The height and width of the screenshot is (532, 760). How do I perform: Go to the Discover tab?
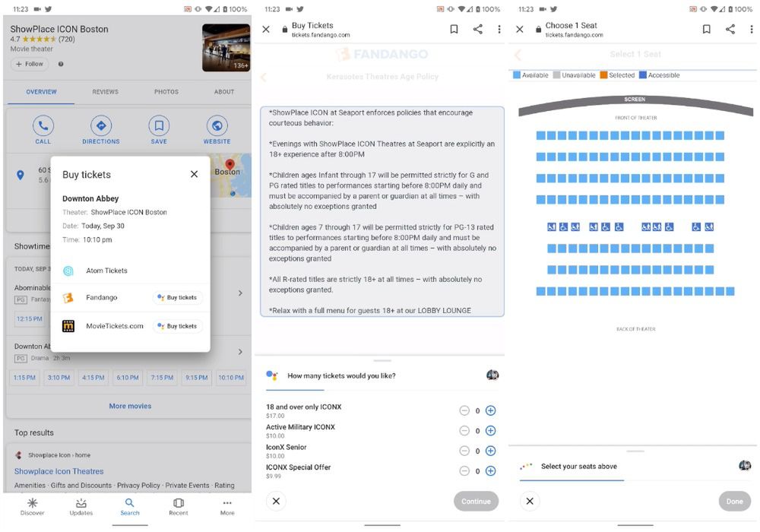pyautogui.click(x=33, y=507)
